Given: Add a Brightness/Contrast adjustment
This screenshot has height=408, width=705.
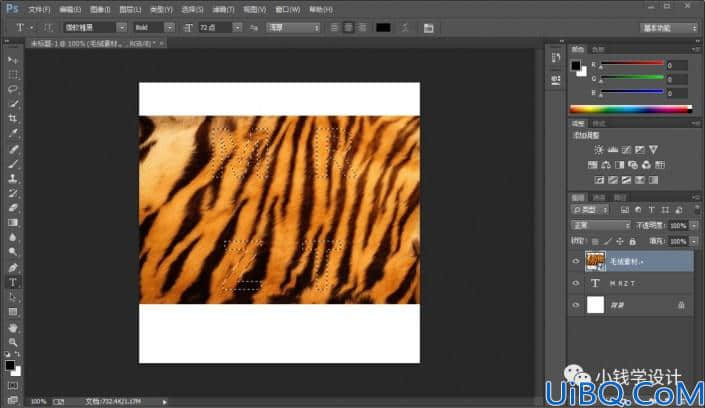Looking at the screenshot, I should pyautogui.click(x=599, y=150).
